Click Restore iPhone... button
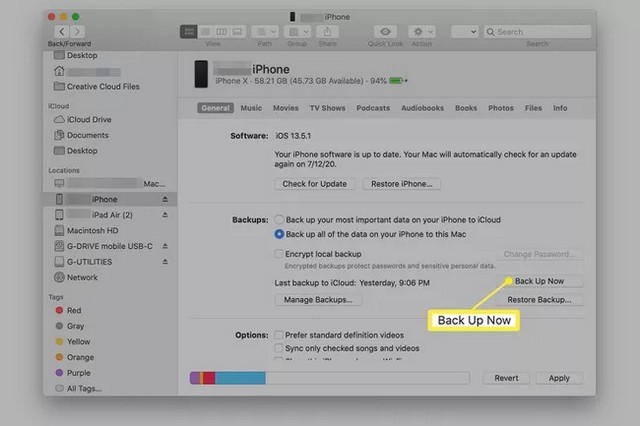Image resolution: width=640 pixels, height=426 pixels. click(x=402, y=184)
